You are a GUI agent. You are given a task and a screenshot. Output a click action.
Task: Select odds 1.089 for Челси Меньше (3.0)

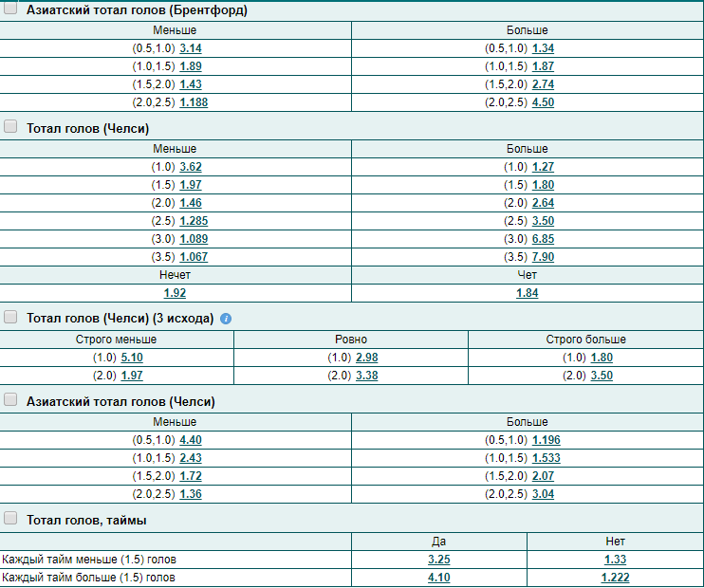pyautogui.click(x=194, y=239)
